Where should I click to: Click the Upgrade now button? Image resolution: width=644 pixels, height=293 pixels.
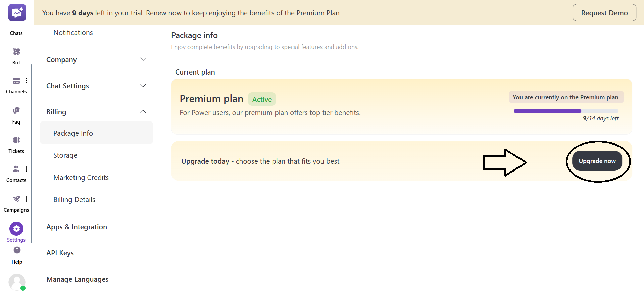coord(597,161)
